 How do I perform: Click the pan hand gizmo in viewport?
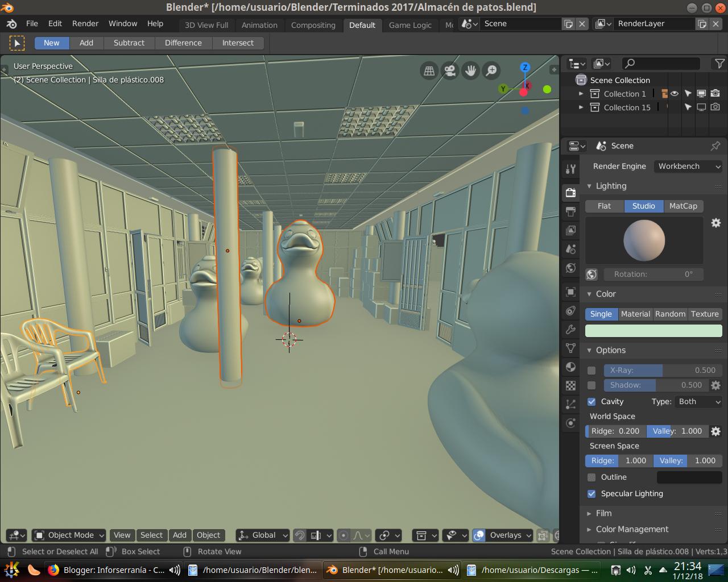point(470,70)
